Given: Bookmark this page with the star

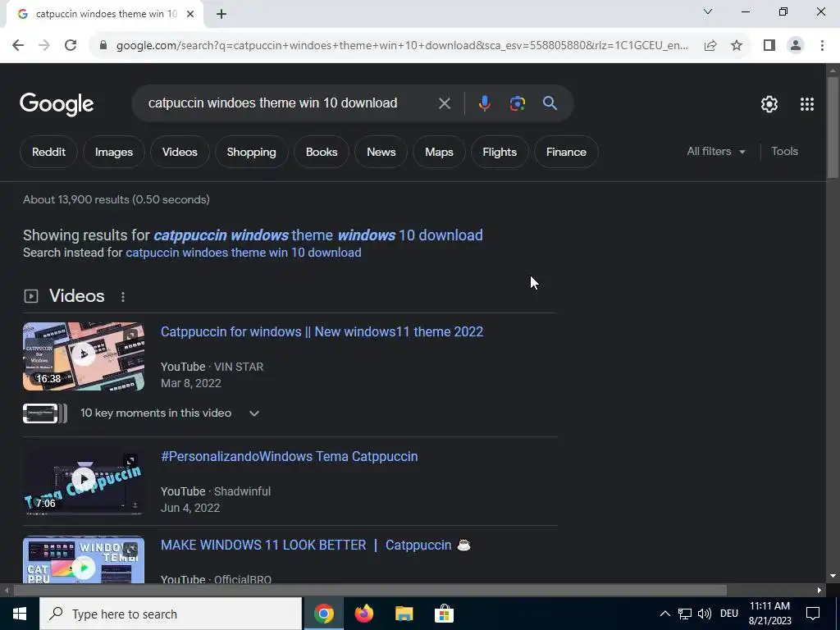Looking at the screenshot, I should pyautogui.click(x=737, y=45).
